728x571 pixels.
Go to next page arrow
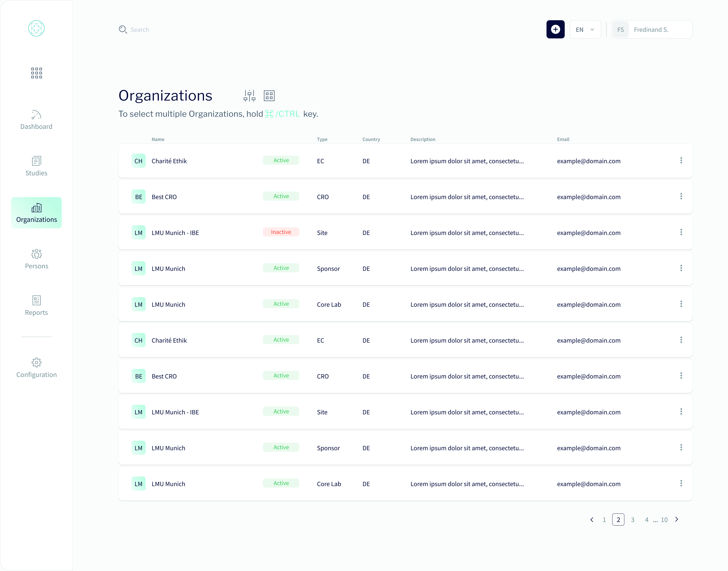coord(676,519)
